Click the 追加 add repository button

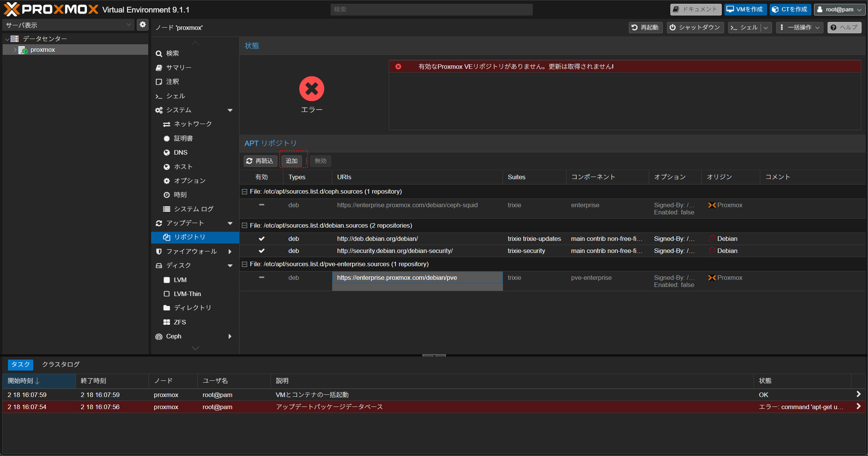pos(291,161)
